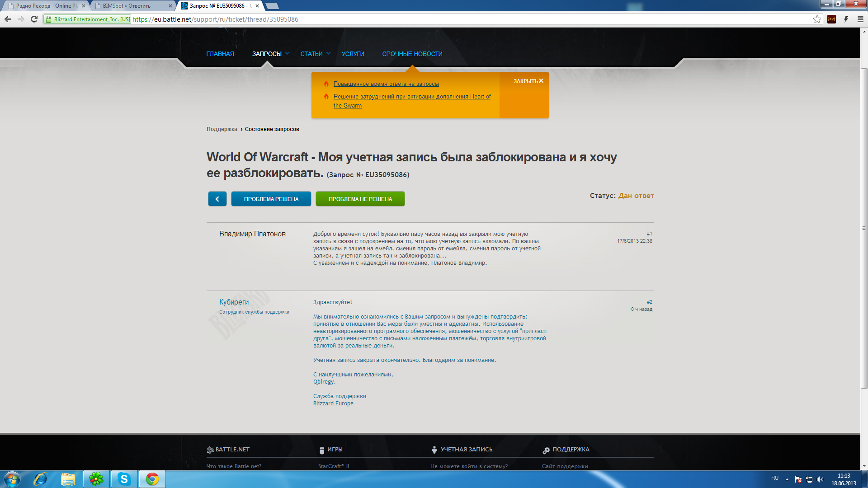The image size is (868, 488).
Task: Launch Skype from the taskbar
Action: pyautogui.click(x=124, y=479)
